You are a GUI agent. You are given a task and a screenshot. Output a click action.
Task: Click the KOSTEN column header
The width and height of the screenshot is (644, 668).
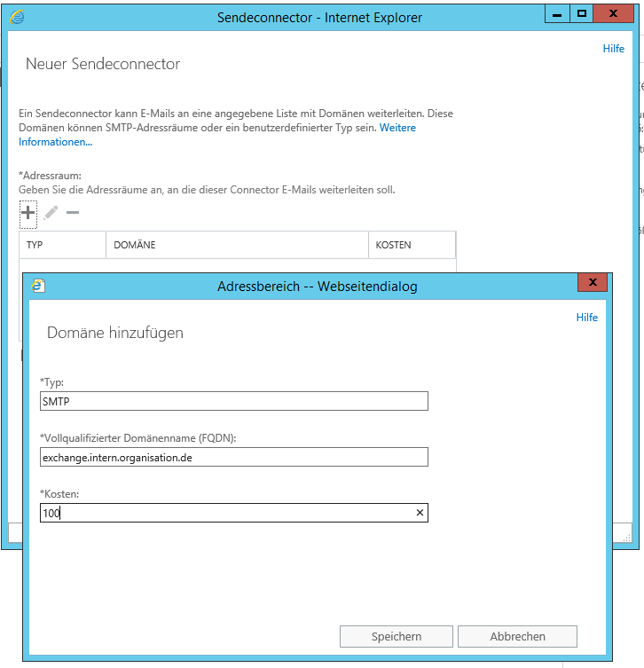pos(412,245)
